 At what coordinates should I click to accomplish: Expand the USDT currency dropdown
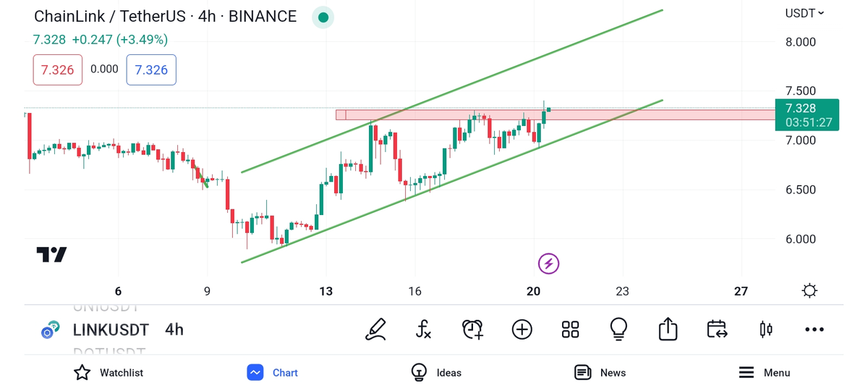click(804, 13)
